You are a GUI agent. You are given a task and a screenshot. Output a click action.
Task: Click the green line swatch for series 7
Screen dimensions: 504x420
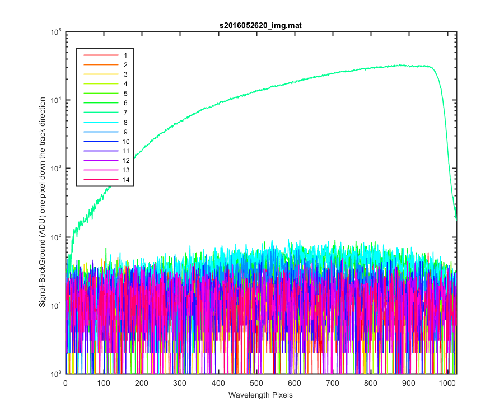101,113
